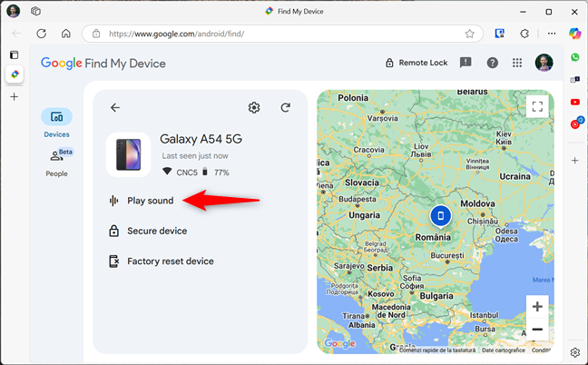Image resolution: width=588 pixels, height=365 pixels.
Task: Click Date cartografice map link
Action: tap(504, 350)
